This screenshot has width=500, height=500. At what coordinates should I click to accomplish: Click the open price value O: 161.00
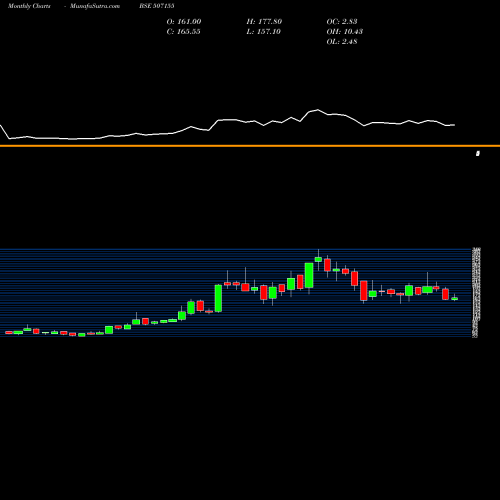click(184, 22)
